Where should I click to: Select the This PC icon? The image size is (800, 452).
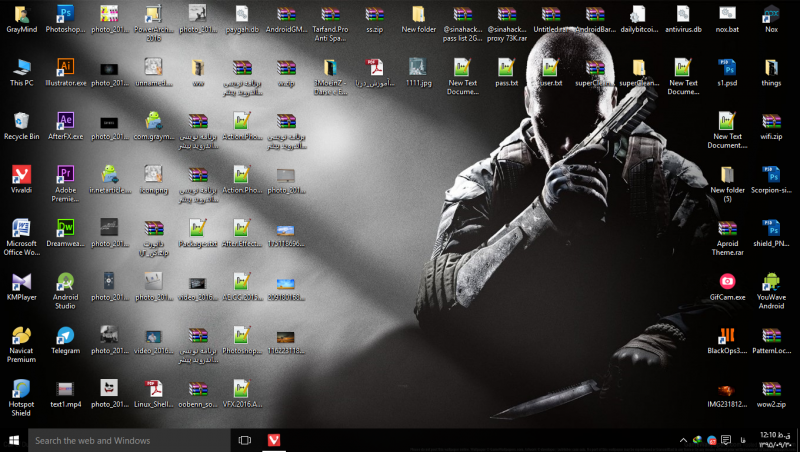(x=21, y=72)
